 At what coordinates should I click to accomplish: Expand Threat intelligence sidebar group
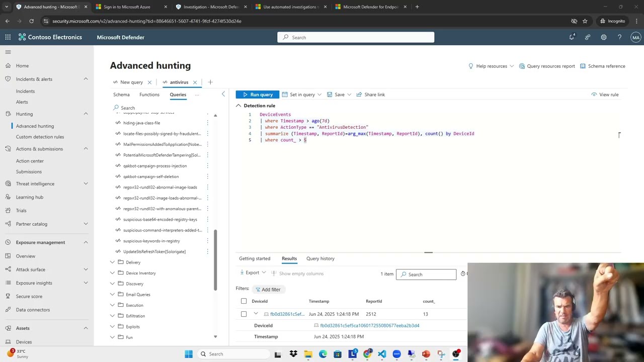(x=86, y=184)
